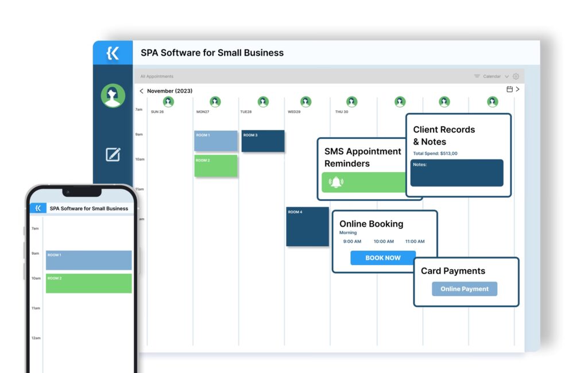The width and height of the screenshot is (588, 373).
Task: Open the ROOM 4 appointment on Wednesday
Action: (307, 227)
